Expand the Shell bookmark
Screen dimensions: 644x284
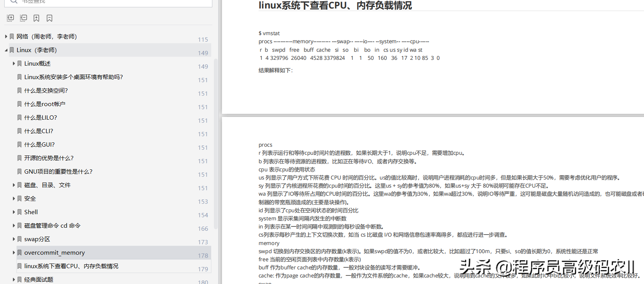coord(13,212)
